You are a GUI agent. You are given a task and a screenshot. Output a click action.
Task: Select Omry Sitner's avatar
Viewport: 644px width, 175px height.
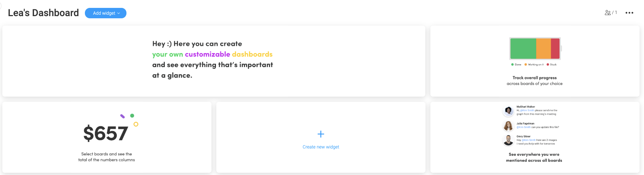(x=508, y=140)
